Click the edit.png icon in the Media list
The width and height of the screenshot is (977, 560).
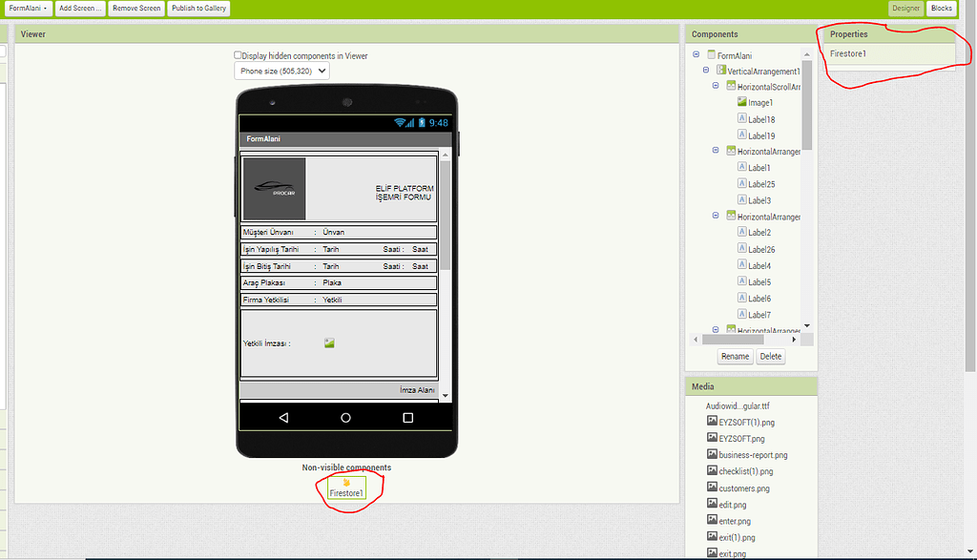tap(711, 504)
